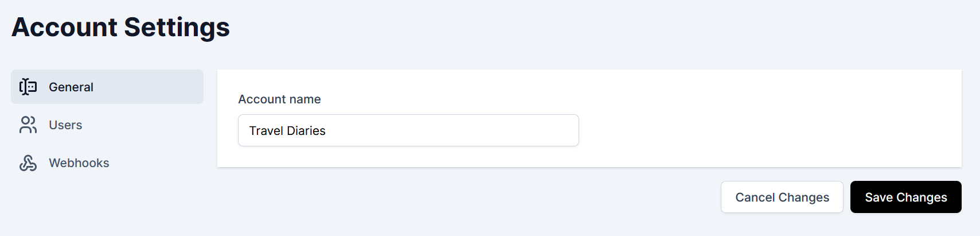Screen dimensions: 980x236
Task: Click inside the Account name field
Action: tap(408, 130)
